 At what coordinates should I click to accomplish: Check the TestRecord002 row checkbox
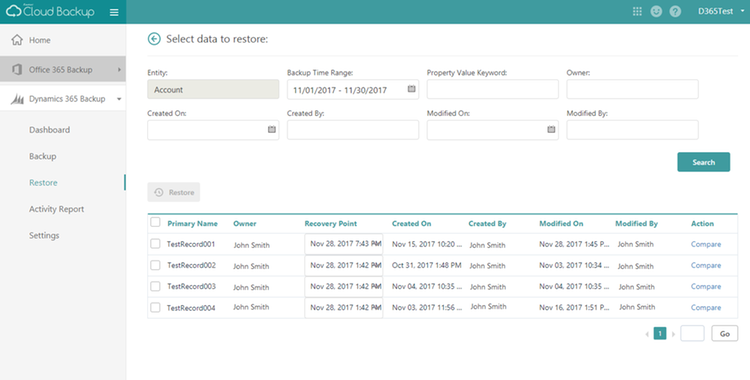155,265
